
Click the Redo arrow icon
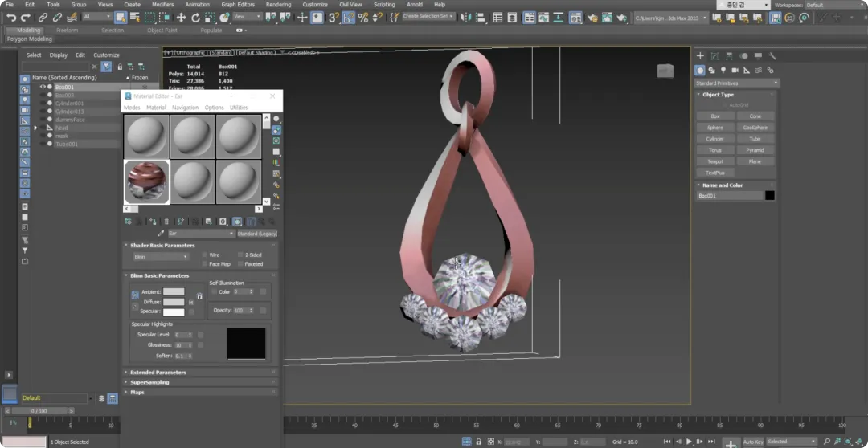tap(26, 18)
